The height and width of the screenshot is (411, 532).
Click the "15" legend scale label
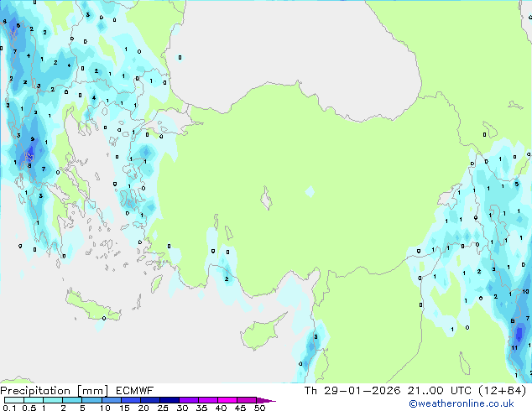(124, 408)
